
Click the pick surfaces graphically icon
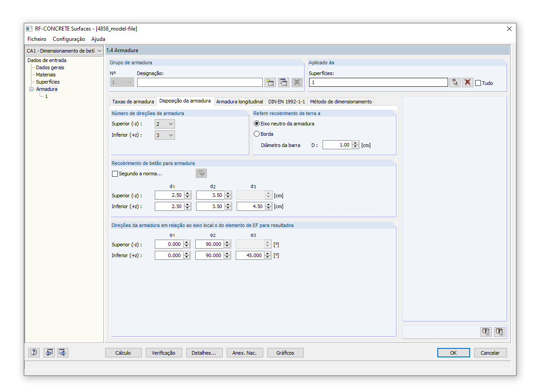pyautogui.click(x=455, y=82)
